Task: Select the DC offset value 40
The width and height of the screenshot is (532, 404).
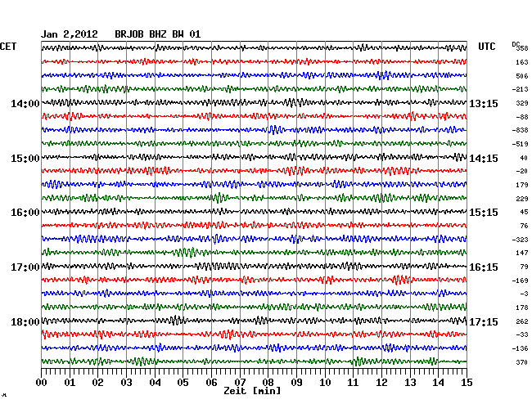Action: click(524, 158)
